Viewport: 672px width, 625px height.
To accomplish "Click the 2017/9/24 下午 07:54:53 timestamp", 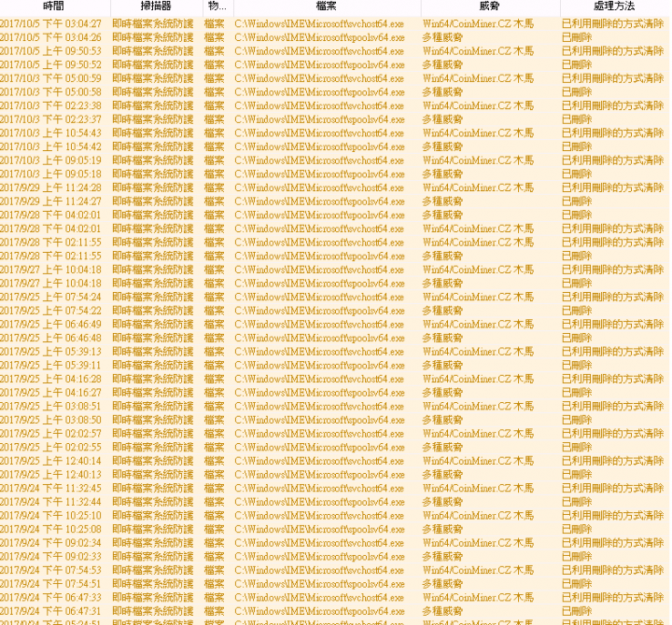I will pos(50,571).
